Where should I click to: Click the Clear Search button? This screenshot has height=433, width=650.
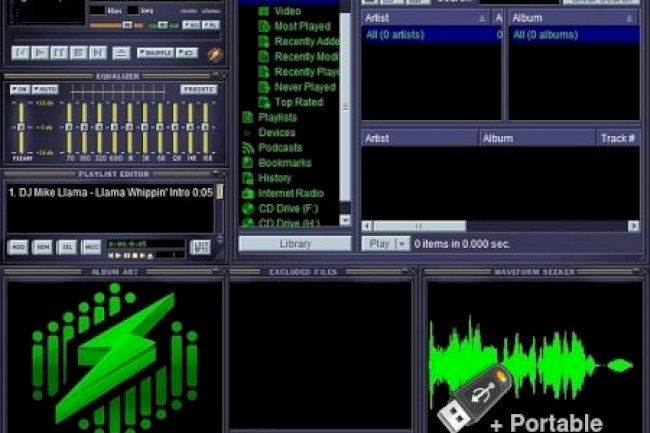pos(601,2)
